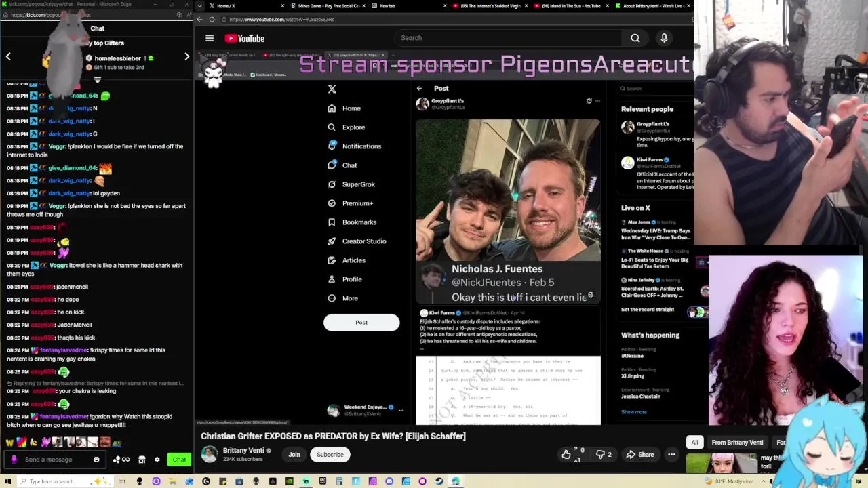The image size is (868, 488).
Task: Click the green Chat send button
Action: (179, 460)
